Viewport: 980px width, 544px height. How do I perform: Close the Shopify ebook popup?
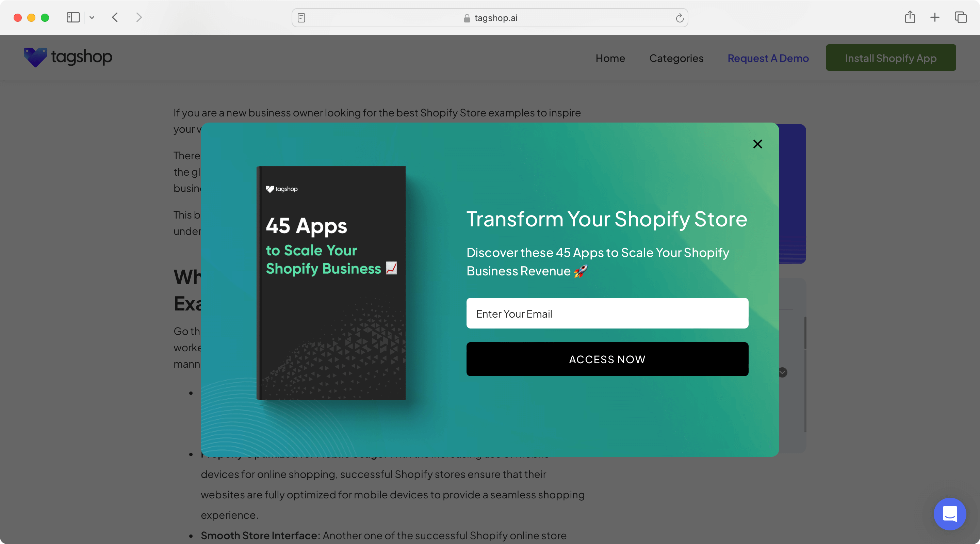757,144
